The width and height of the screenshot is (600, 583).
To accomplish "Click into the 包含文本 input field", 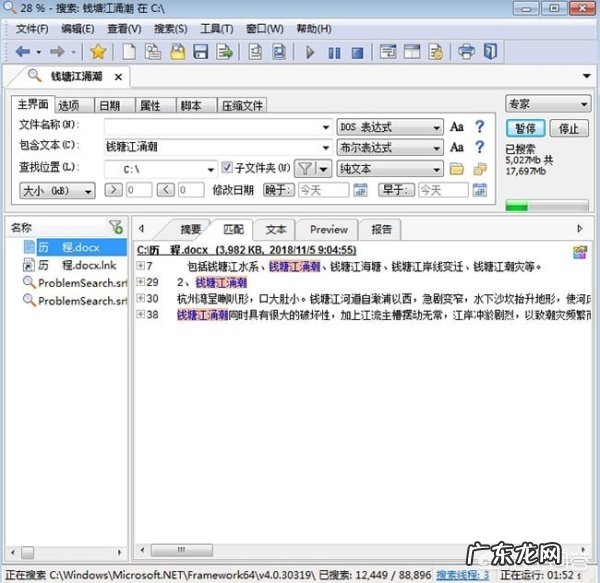I will (x=212, y=148).
